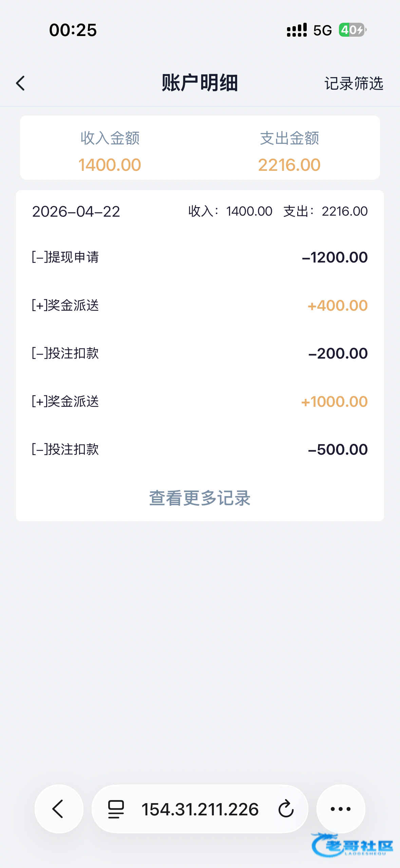Expand 查看更多记录 to load more

[x=200, y=498]
